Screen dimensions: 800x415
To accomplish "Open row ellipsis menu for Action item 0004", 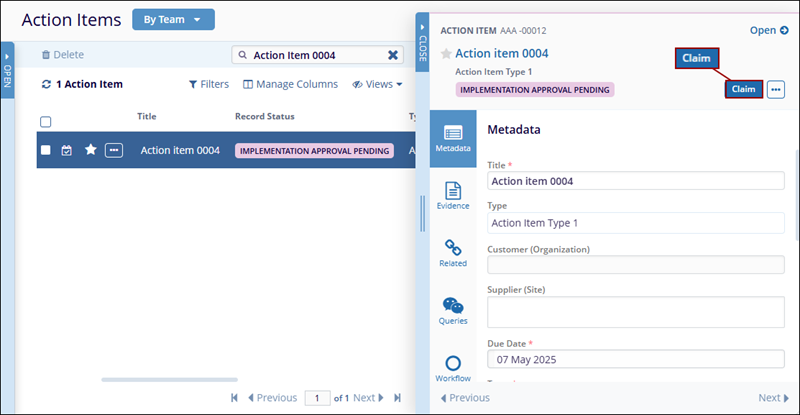I will (x=114, y=150).
